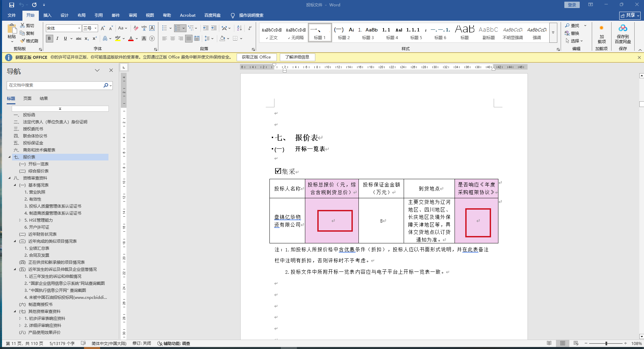Open the 插入 ribbon tab
Viewport: 644px width, 349px height.
(x=48, y=15)
